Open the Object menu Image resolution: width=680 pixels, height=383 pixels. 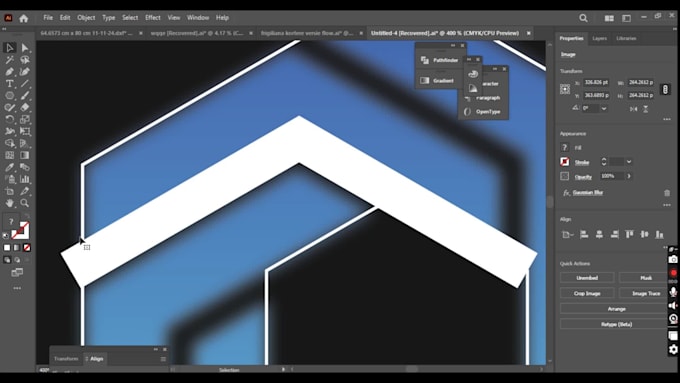pyautogui.click(x=86, y=18)
